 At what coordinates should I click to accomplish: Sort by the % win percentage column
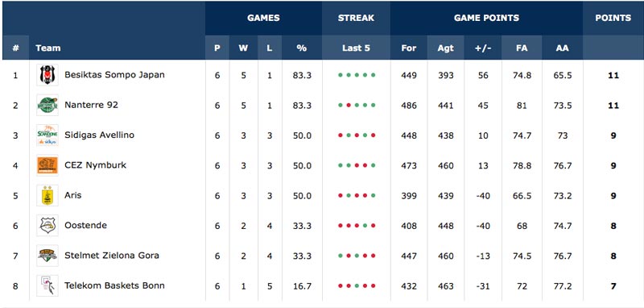(x=302, y=48)
